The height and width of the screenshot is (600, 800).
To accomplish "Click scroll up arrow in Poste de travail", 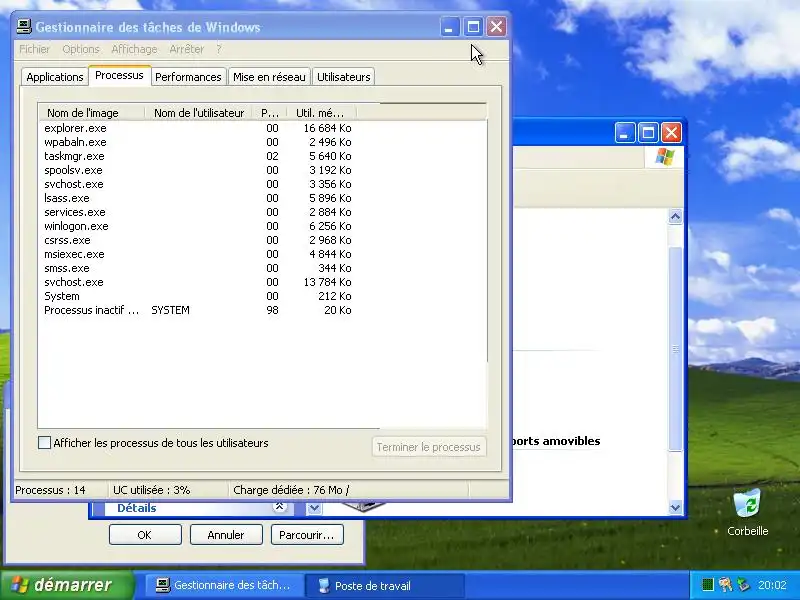I will pyautogui.click(x=675, y=217).
